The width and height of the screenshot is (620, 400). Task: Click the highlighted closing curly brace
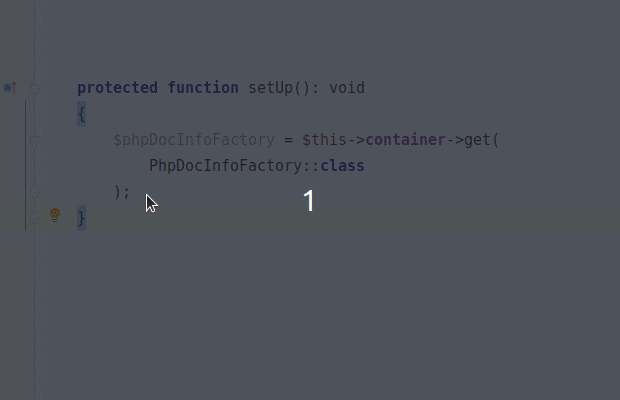[x=81, y=218]
